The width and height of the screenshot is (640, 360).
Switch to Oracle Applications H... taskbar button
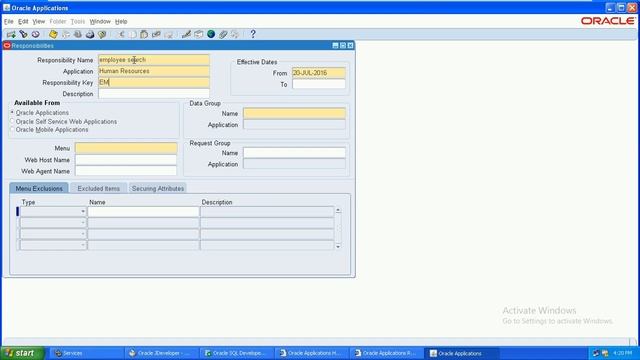pos(312,353)
